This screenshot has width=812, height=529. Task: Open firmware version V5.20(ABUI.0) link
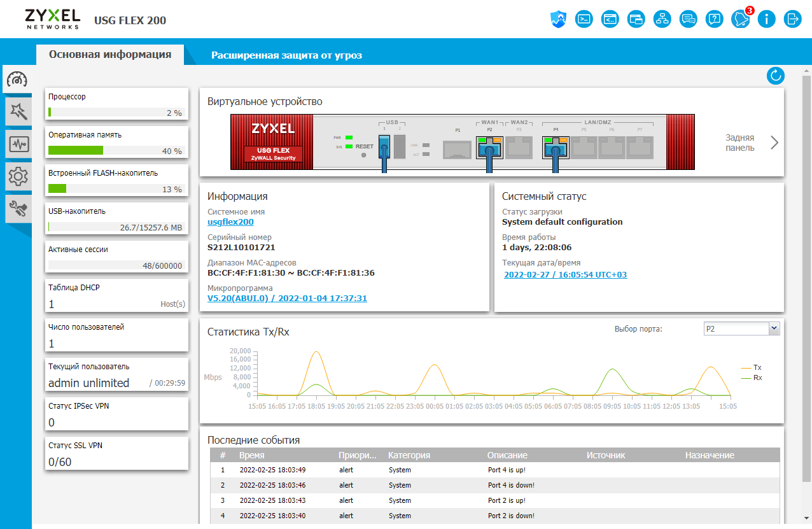coord(287,298)
